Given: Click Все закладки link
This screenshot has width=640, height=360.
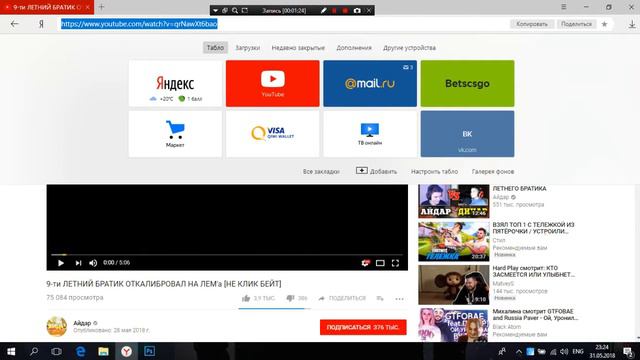Looking at the screenshot, I should pyautogui.click(x=321, y=172).
